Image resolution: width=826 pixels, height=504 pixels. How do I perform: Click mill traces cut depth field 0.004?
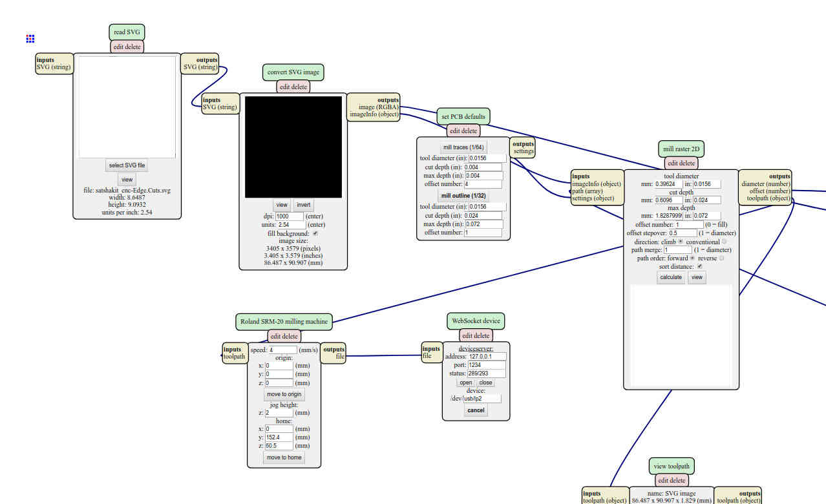tap(483, 167)
